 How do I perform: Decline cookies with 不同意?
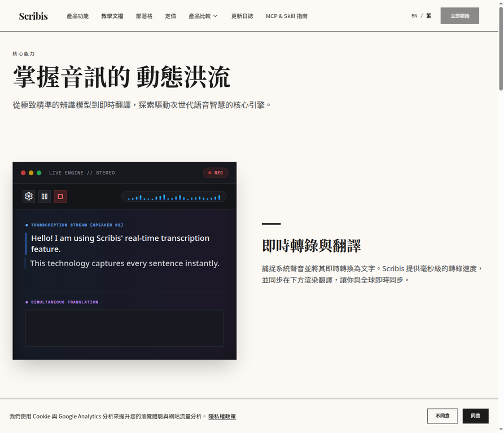click(442, 416)
